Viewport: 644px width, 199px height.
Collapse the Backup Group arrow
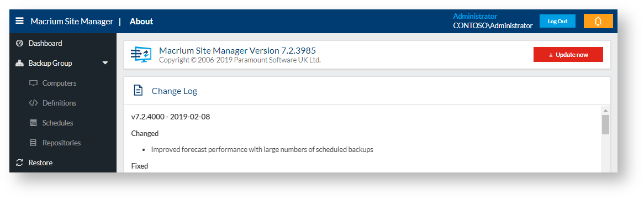pos(105,64)
